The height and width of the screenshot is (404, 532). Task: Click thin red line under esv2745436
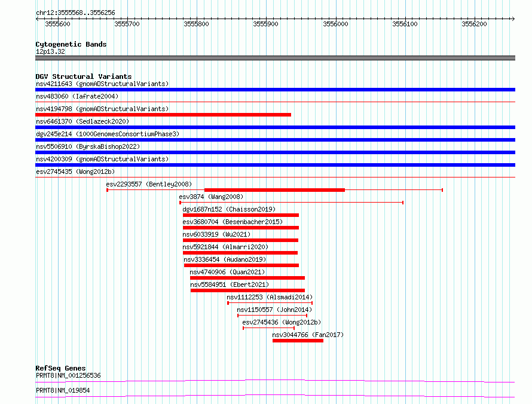(x=269, y=328)
